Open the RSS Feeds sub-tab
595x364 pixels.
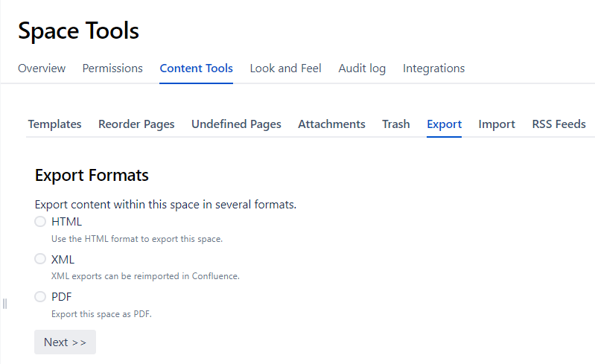click(559, 124)
